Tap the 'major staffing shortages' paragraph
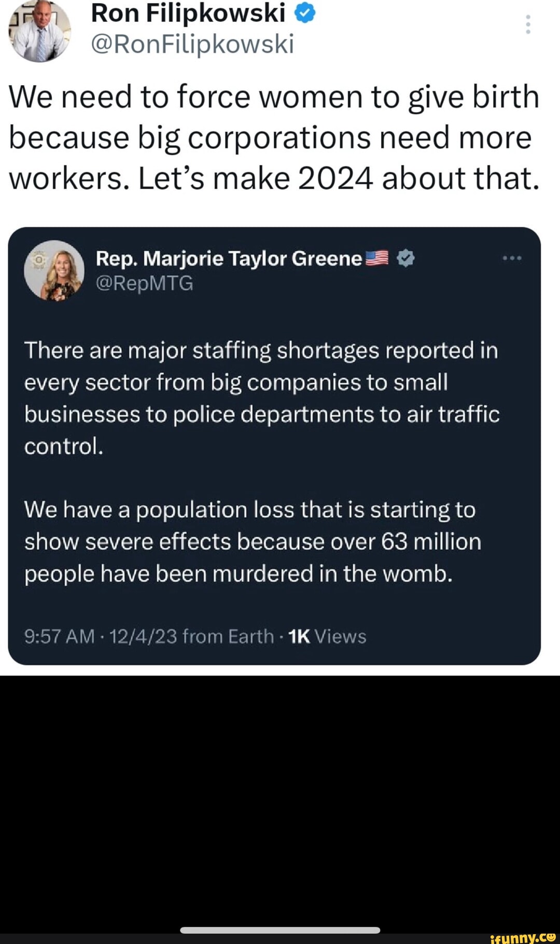 coord(262,398)
